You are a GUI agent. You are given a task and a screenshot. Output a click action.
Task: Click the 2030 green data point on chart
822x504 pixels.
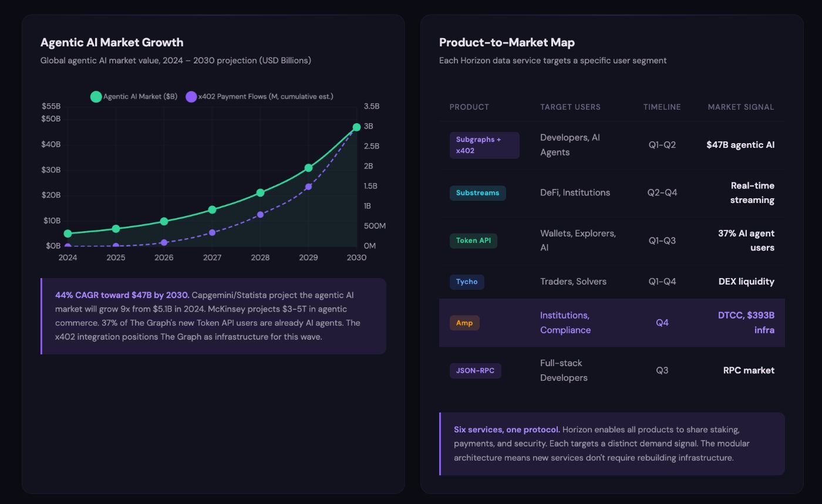pos(356,127)
